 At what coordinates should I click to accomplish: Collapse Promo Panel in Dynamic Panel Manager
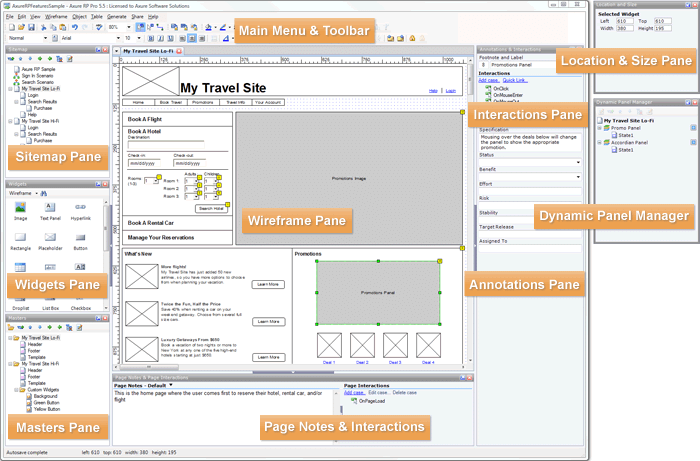tap(600, 128)
